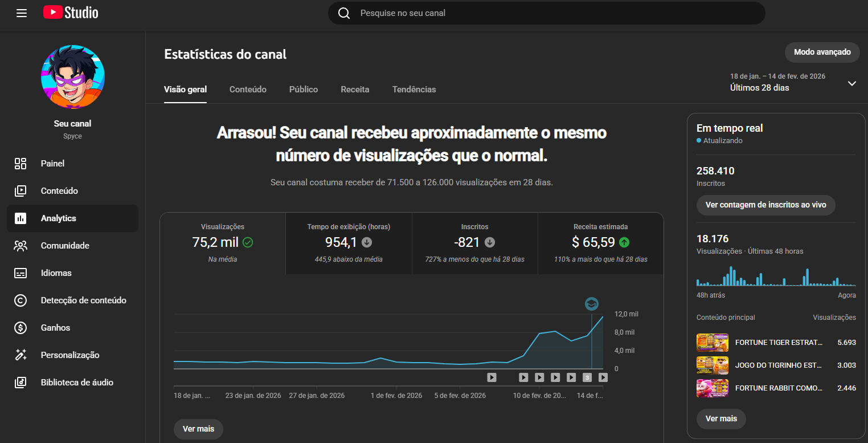Screen dimensions: 868x443
Task: Click Ver contagem de inscritos ao vivo
Action: (765, 205)
